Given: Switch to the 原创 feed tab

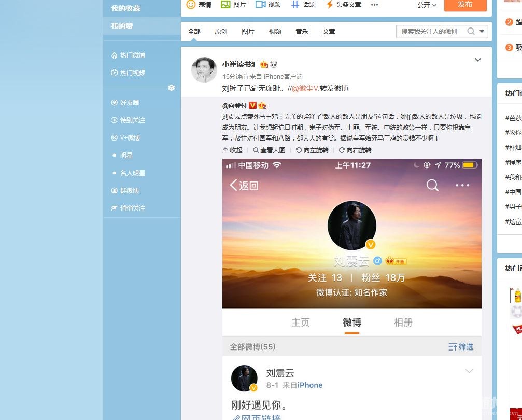Looking at the screenshot, I should pos(221,31).
